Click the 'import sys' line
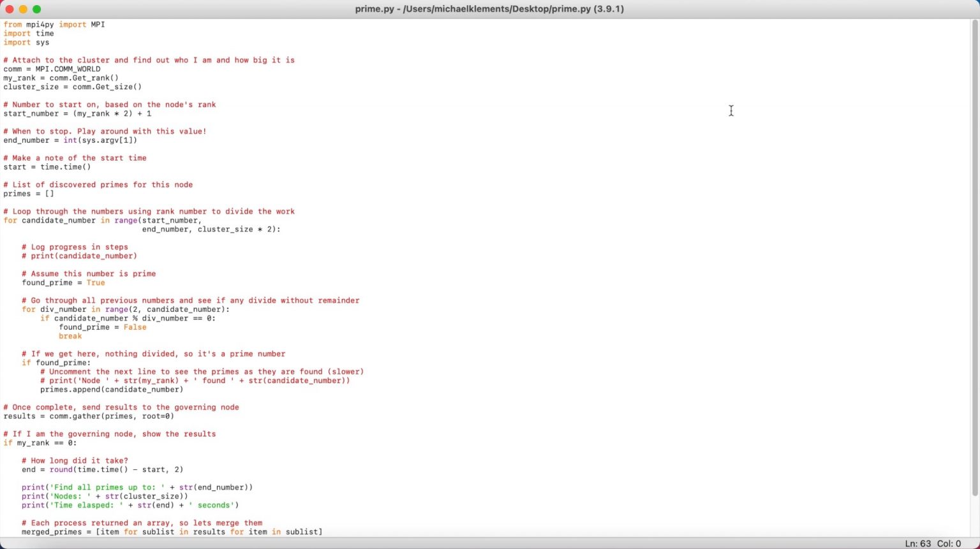Image resolution: width=980 pixels, height=549 pixels. tap(26, 43)
